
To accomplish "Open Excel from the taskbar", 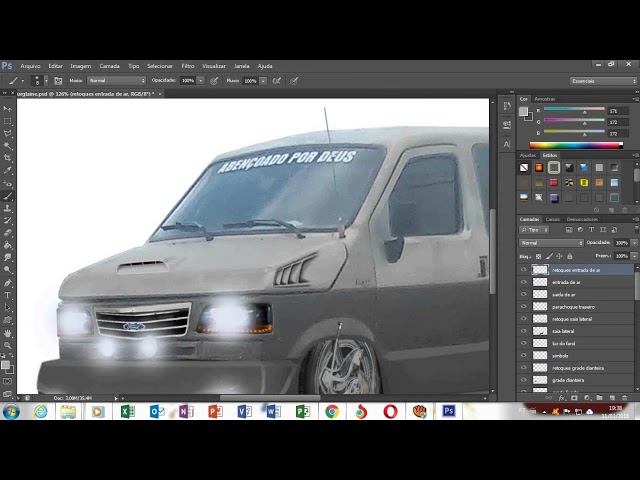I will tap(127, 411).
